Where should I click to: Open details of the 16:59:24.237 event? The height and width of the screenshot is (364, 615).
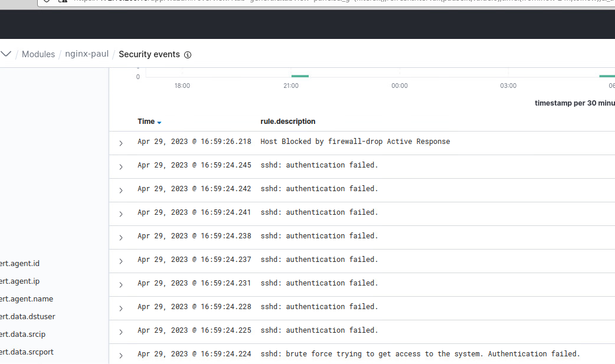[121, 261]
